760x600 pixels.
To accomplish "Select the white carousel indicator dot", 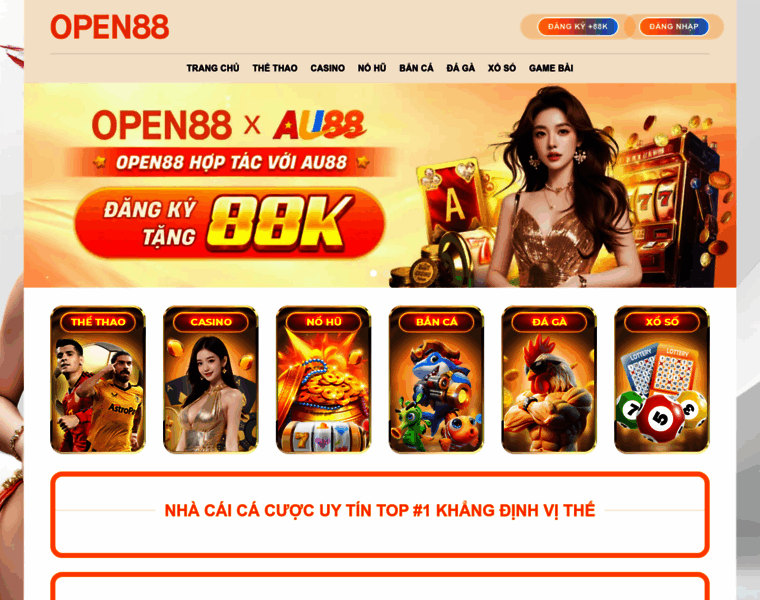I will [x=373, y=273].
